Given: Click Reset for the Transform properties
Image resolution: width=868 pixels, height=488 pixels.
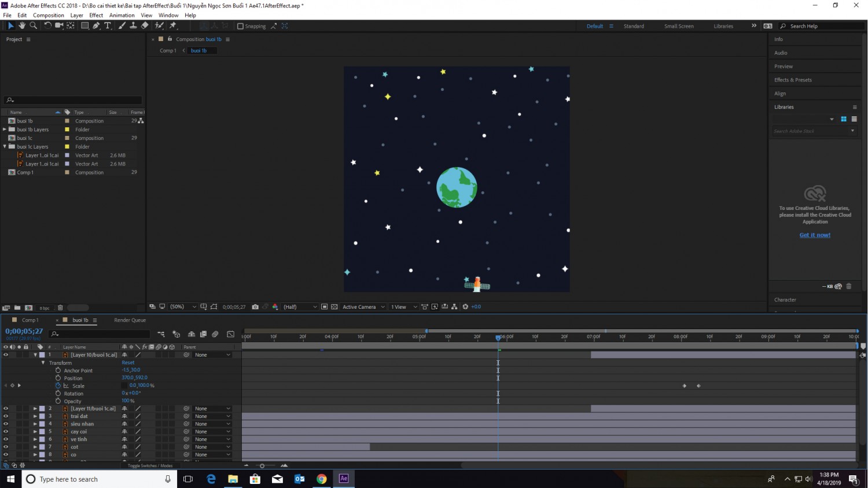Looking at the screenshot, I should tap(128, 363).
